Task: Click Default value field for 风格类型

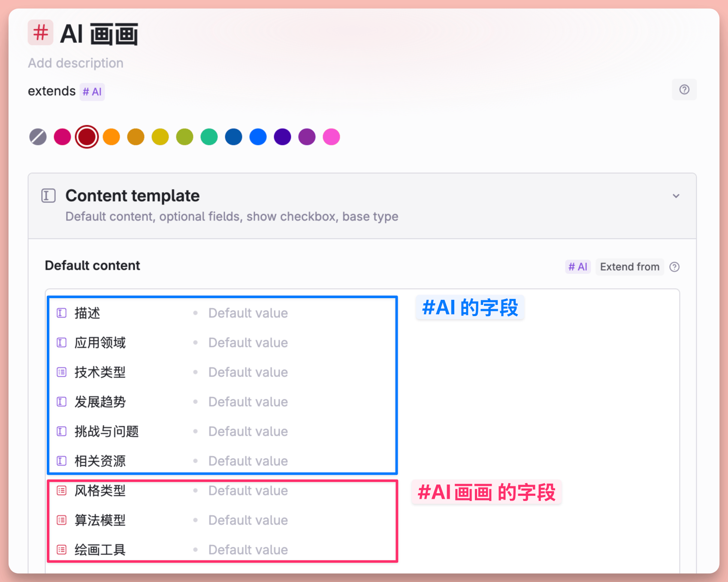Action: click(248, 491)
